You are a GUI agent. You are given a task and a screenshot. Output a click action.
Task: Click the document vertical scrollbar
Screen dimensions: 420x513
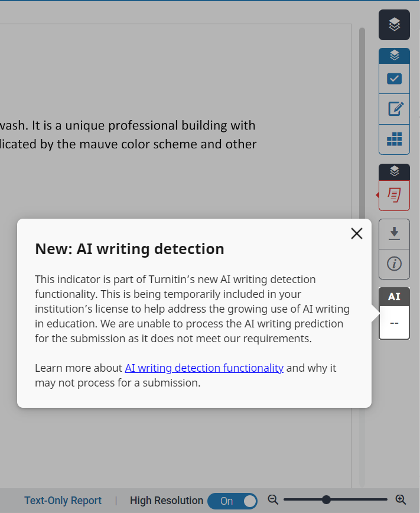362,124
